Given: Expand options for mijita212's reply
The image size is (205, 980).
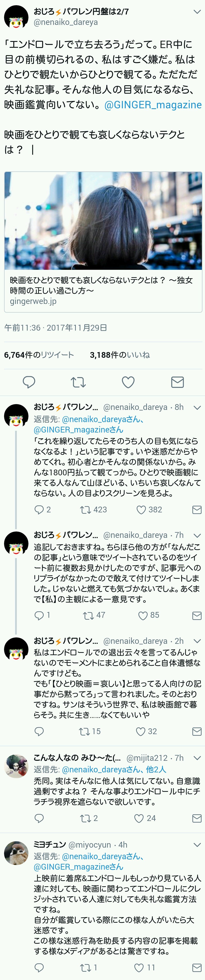Looking at the screenshot, I should [197, 758].
